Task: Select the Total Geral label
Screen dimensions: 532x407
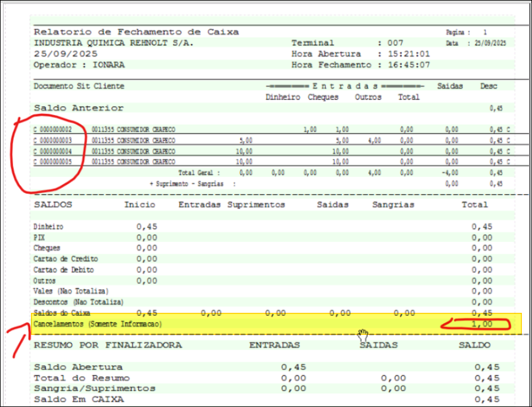Action: point(206,173)
